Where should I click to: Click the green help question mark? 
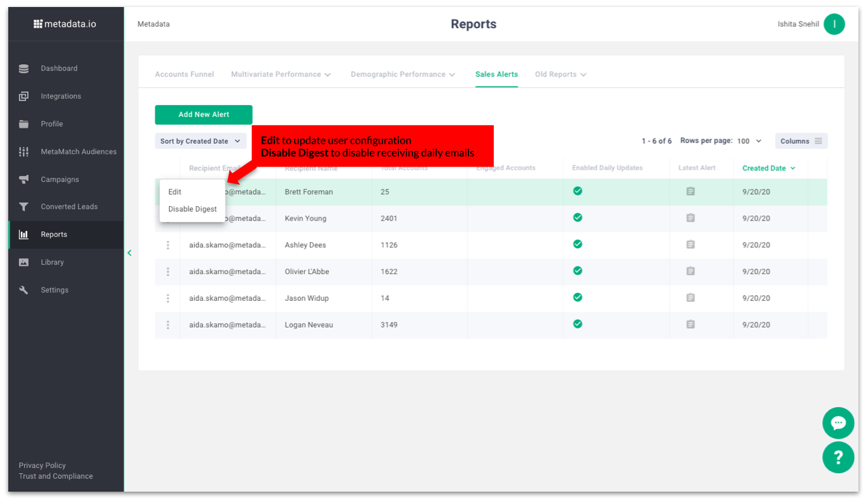pyautogui.click(x=837, y=457)
